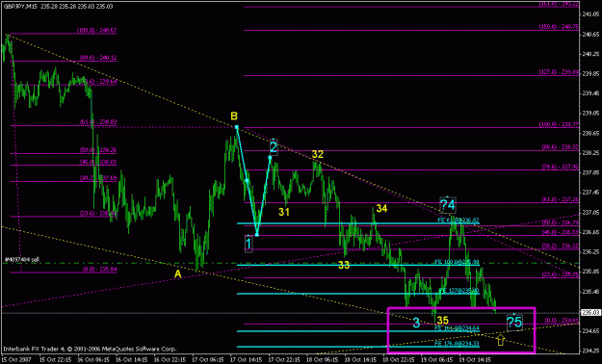
Task: Click price axis value 240.25
Action: point(589,54)
